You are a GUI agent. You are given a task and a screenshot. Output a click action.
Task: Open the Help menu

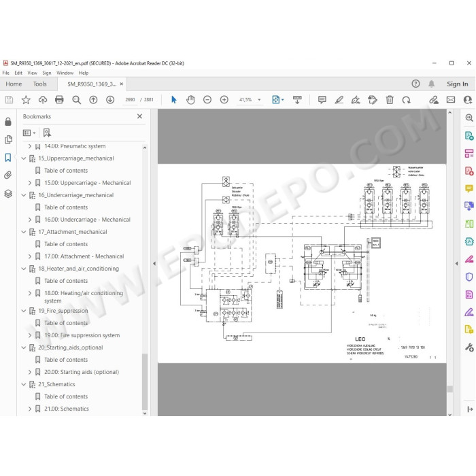tap(84, 73)
